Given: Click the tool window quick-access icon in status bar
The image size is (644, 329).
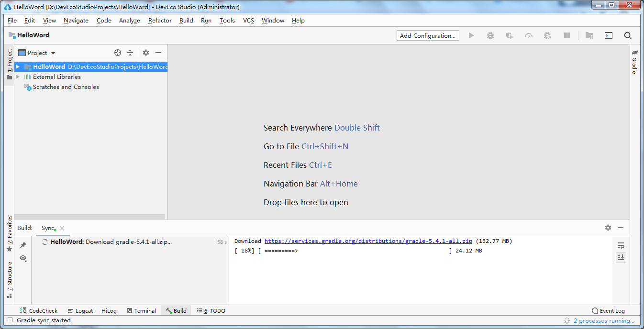Looking at the screenshot, I should (x=9, y=320).
